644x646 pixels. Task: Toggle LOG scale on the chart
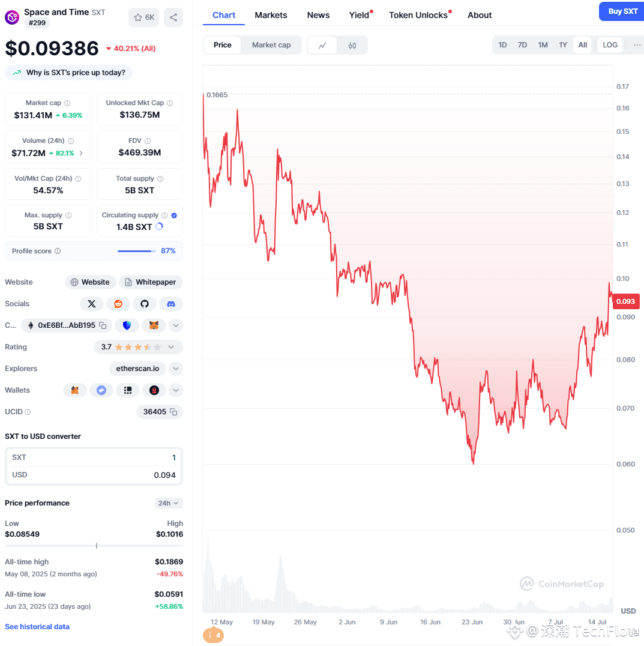610,45
